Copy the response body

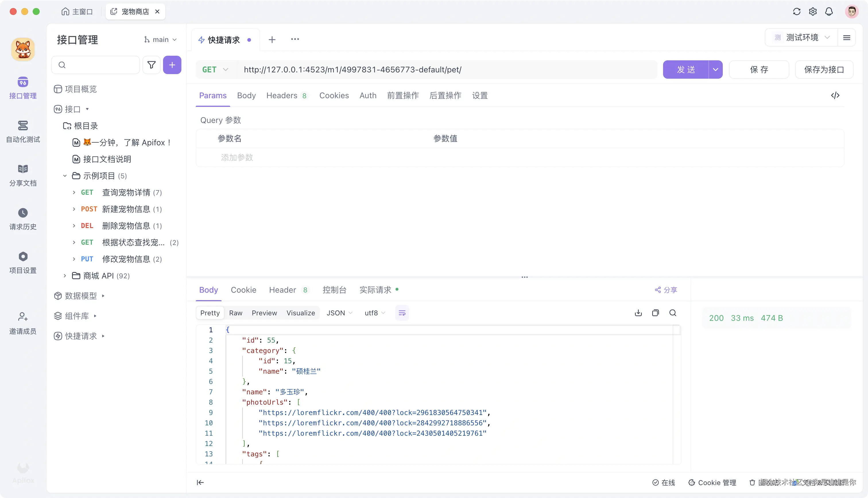pyautogui.click(x=655, y=313)
